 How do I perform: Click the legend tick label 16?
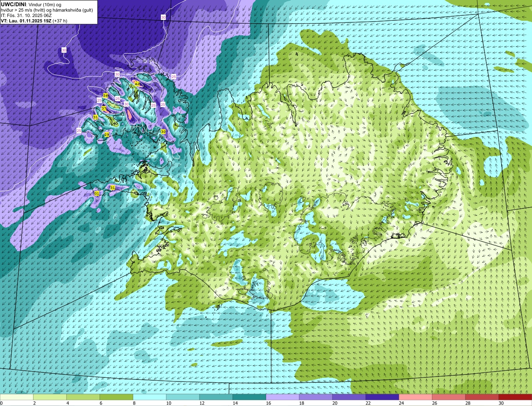(268, 403)
